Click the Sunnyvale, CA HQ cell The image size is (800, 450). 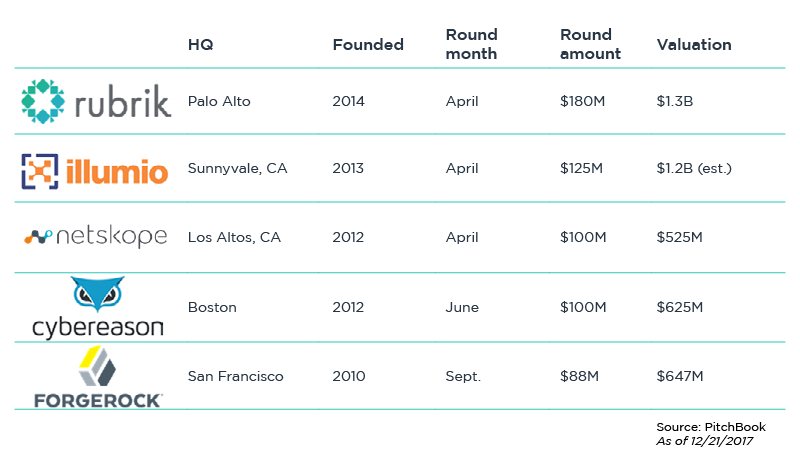237,168
